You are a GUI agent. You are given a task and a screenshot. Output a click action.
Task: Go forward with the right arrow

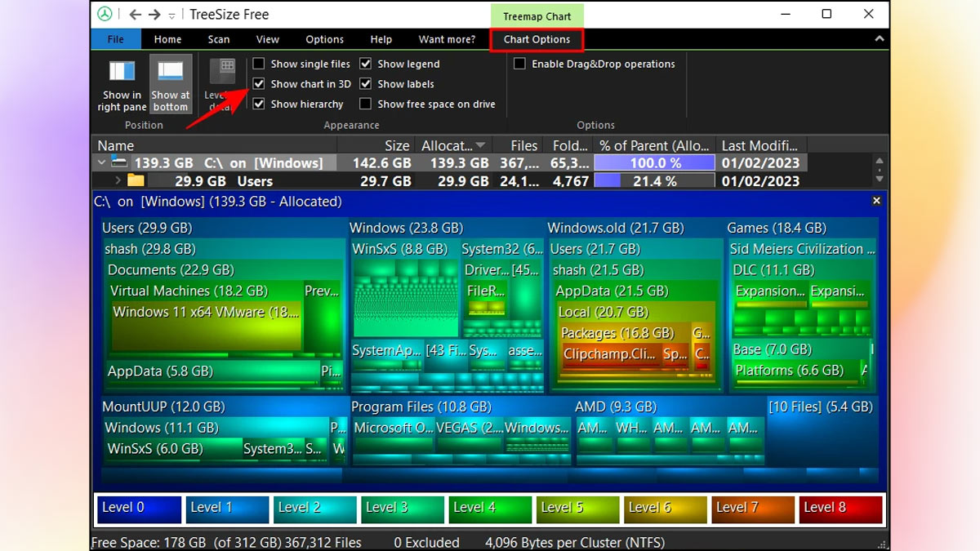click(155, 15)
